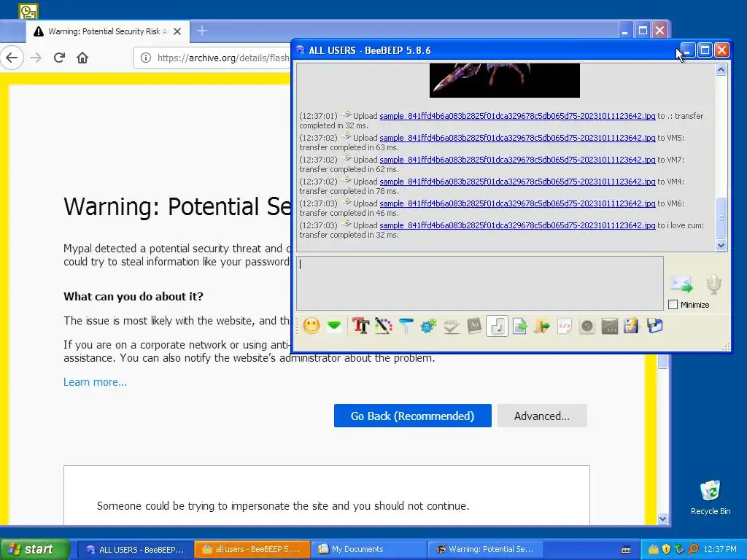Image resolution: width=747 pixels, height=560 pixels.
Task: Open the chat font (TT) selector
Action: pyautogui.click(x=360, y=326)
